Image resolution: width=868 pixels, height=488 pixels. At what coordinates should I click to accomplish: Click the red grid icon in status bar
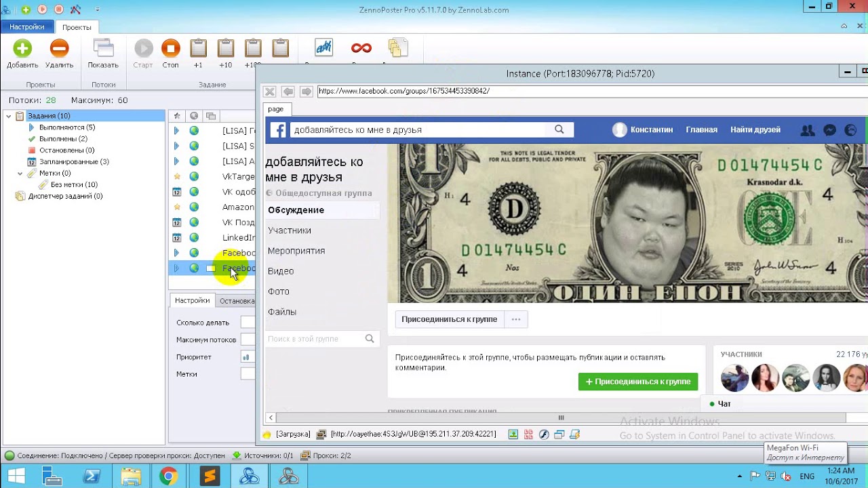[528, 434]
